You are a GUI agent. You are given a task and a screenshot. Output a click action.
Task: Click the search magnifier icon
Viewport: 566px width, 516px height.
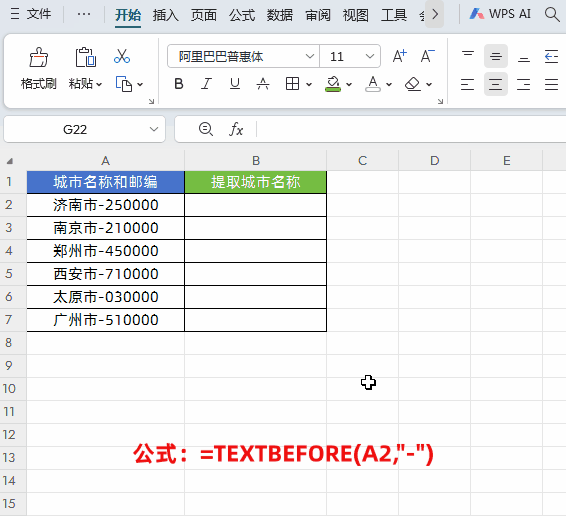pyautogui.click(x=552, y=14)
